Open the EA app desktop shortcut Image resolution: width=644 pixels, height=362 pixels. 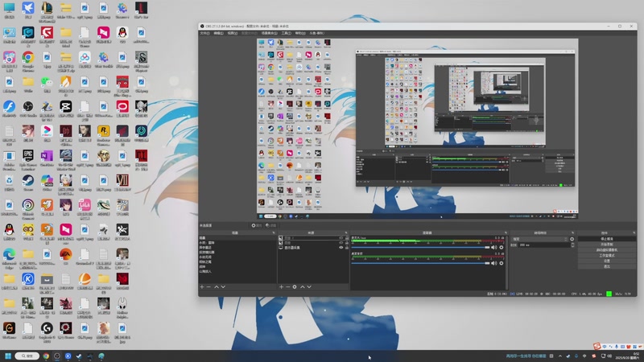pyautogui.click(x=66, y=254)
